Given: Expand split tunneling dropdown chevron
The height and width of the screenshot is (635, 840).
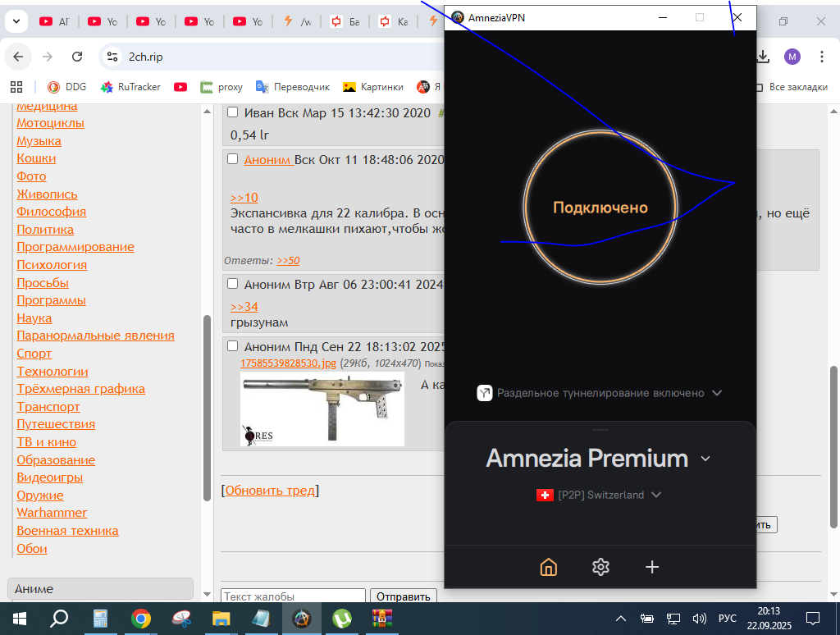Looking at the screenshot, I should point(717,393).
